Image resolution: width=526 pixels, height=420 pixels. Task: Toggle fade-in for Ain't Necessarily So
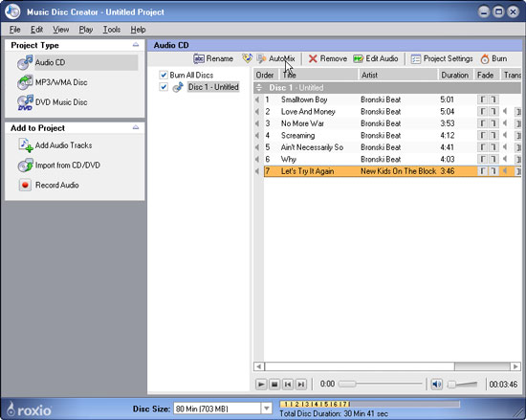coord(482,147)
